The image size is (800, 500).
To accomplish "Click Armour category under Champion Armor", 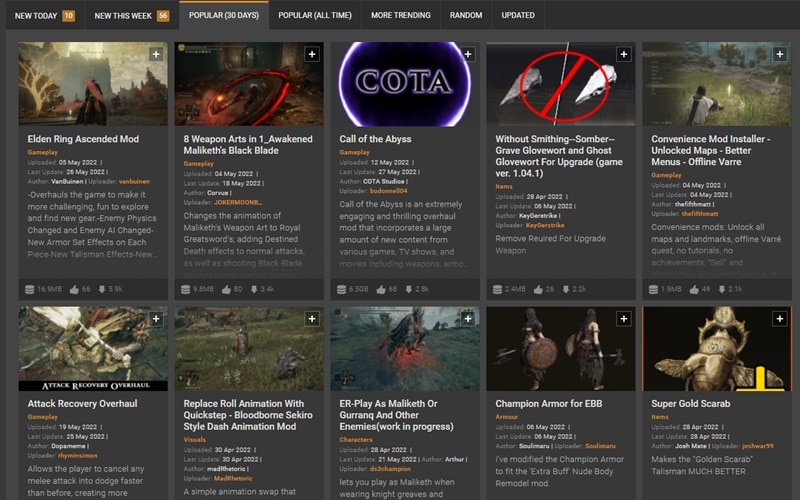I will (x=507, y=417).
